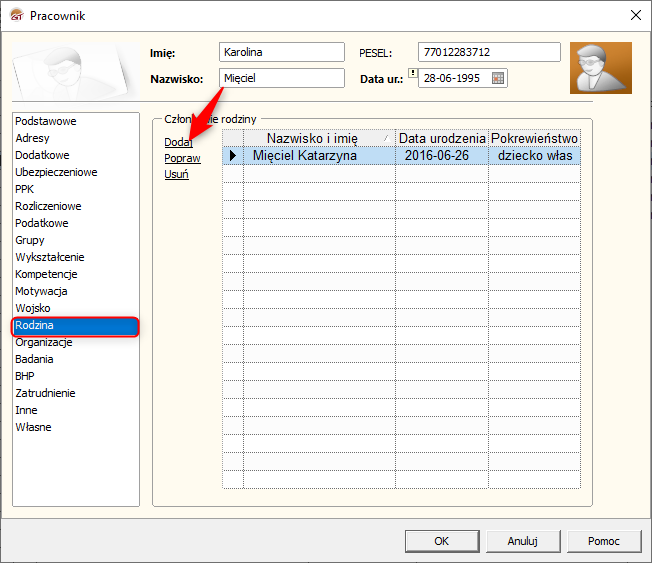Click the dziecko włas relationship cell
This screenshot has width=652, height=563.
[x=534, y=156]
